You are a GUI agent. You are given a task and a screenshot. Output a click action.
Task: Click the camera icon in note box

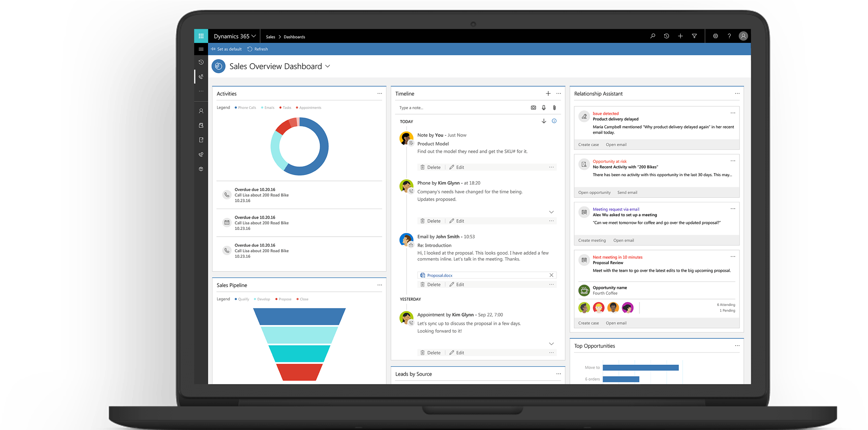coord(533,108)
